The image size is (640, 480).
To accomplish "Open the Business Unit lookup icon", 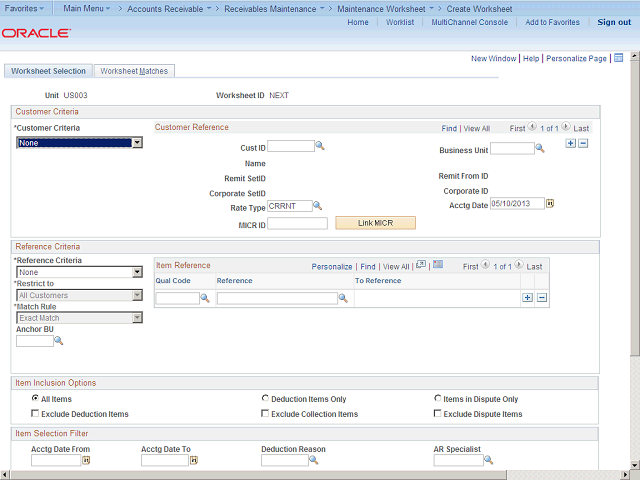I will point(540,149).
